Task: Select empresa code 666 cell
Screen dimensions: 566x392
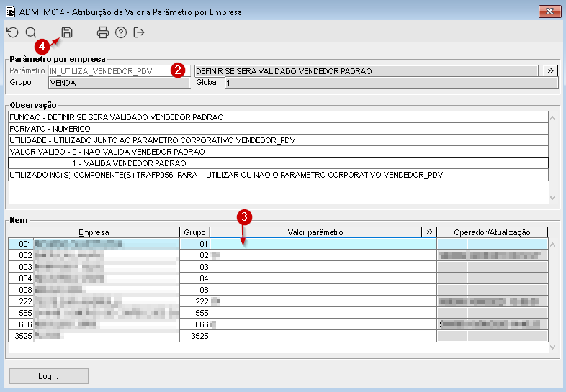Action: 21,324
